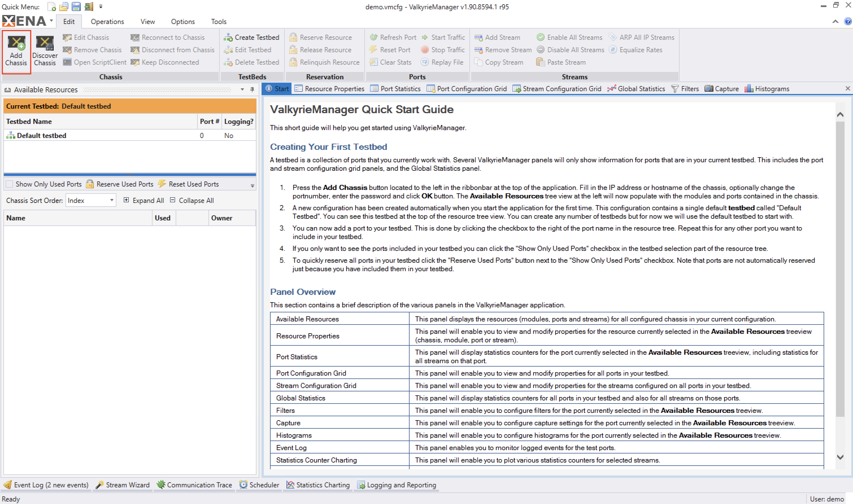853x504 pixels.
Task: Select Remove Chassis
Action: click(x=92, y=50)
